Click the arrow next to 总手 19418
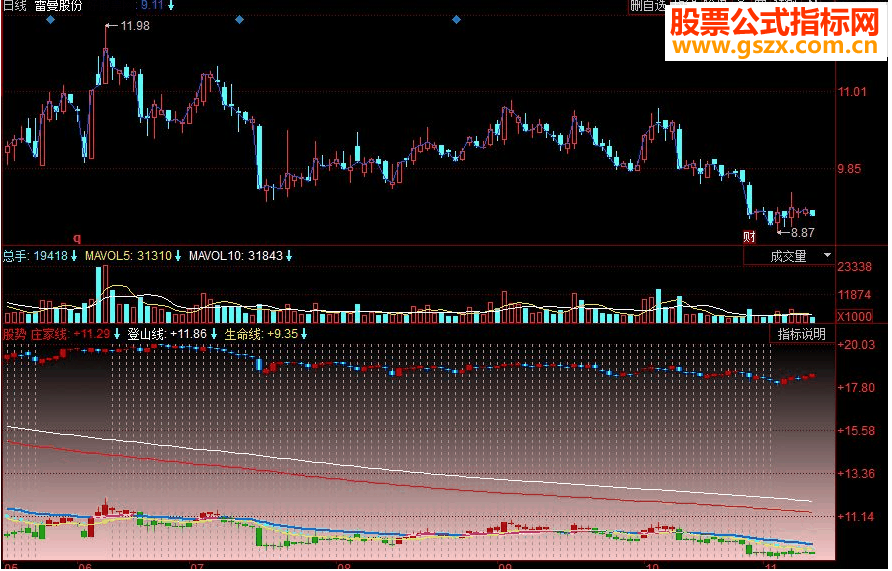 [x=74, y=256]
